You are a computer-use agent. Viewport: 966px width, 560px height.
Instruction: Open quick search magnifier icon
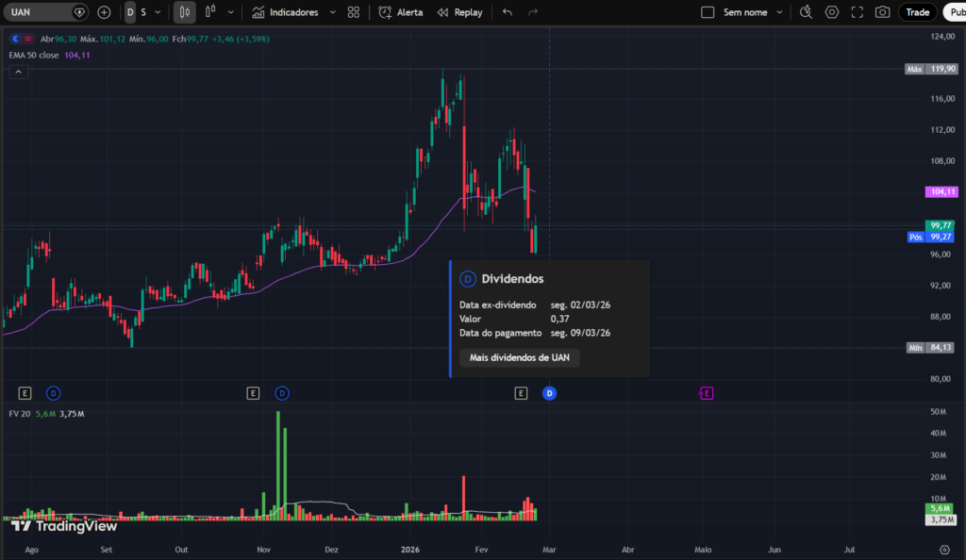click(806, 12)
